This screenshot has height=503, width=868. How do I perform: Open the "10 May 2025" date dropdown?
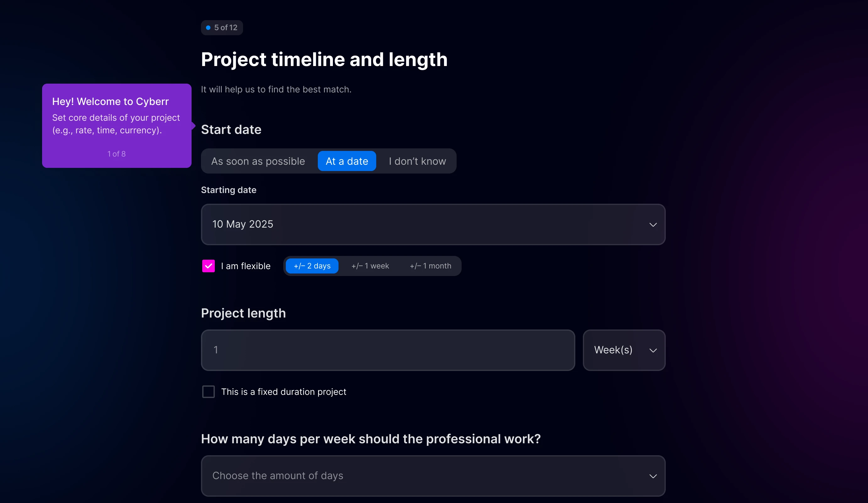(433, 224)
